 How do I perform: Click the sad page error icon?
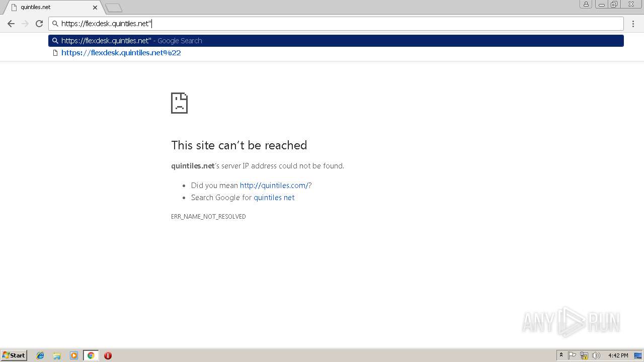[x=179, y=103]
